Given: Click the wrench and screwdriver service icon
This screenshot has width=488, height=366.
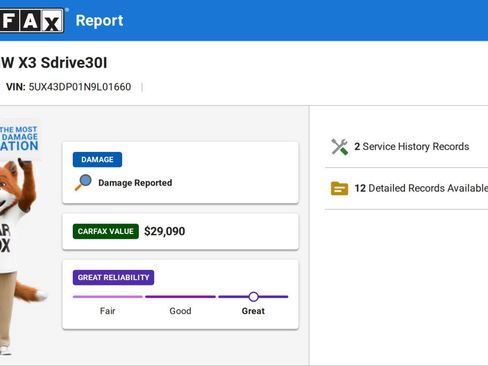Looking at the screenshot, I should tap(339, 147).
